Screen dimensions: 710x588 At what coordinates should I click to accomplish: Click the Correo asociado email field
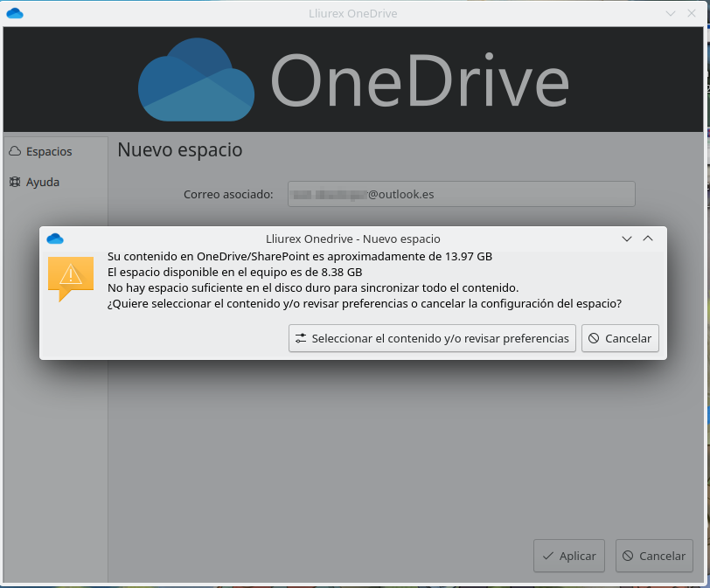461,194
